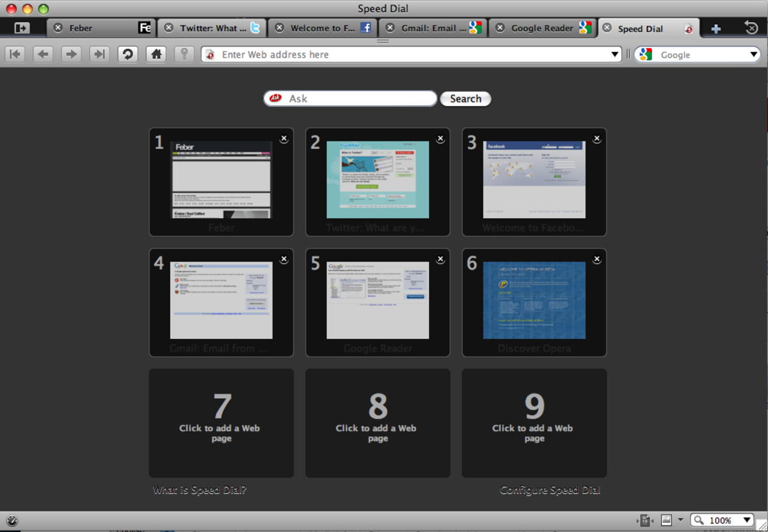Click the Search button beside Ask

[466, 99]
